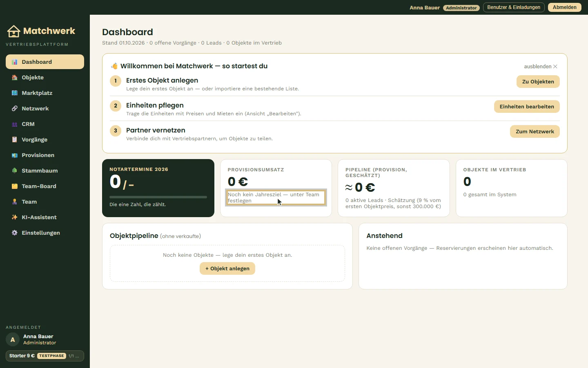
Task: Click the user avatar circle with letter A
Action: click(13, 339)
